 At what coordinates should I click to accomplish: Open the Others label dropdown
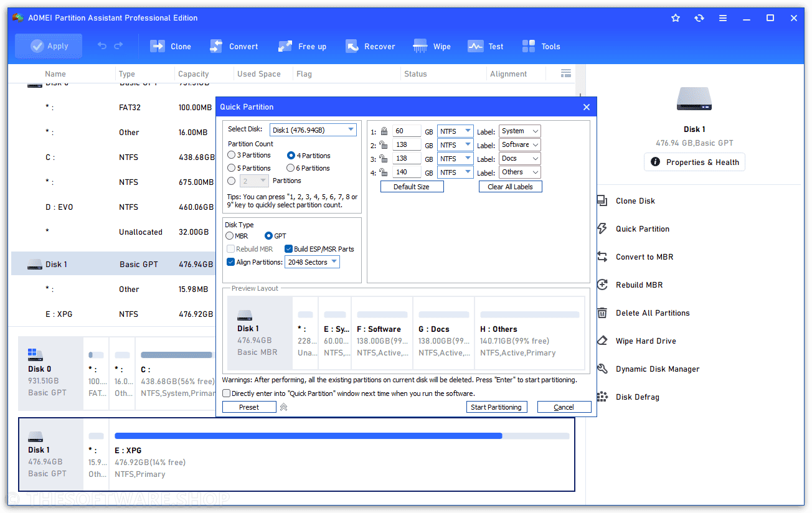[x=519, y=172]
